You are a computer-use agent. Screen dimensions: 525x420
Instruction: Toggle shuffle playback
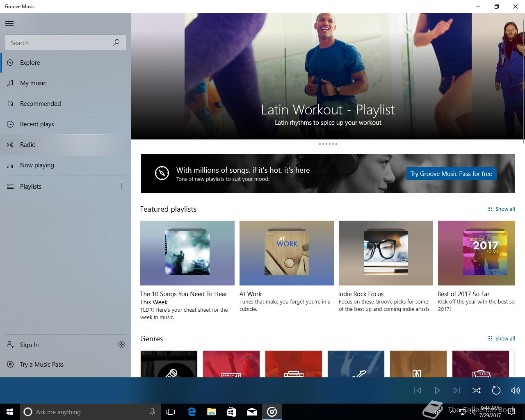477,390
